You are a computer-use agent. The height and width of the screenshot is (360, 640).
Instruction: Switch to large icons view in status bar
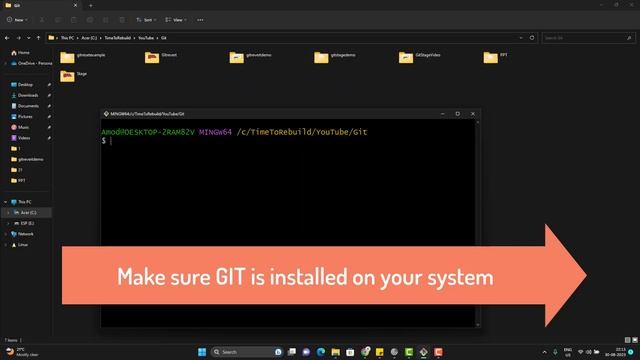635,340
